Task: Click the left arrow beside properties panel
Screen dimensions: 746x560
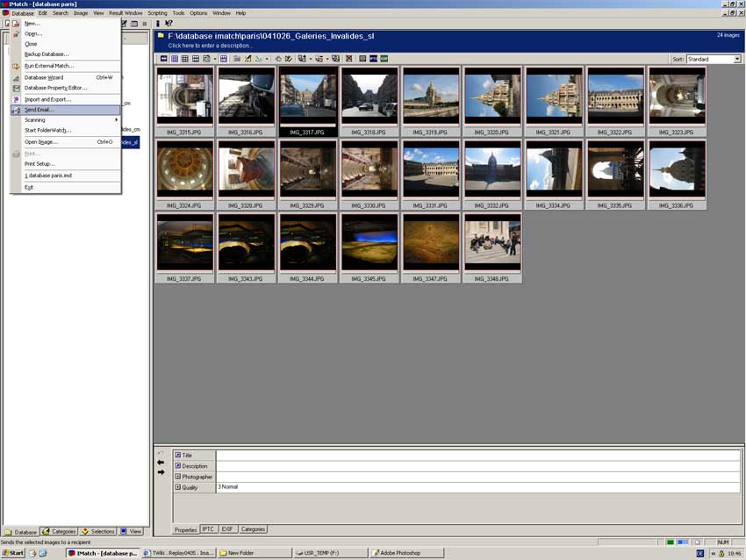Action: point(161,463)
